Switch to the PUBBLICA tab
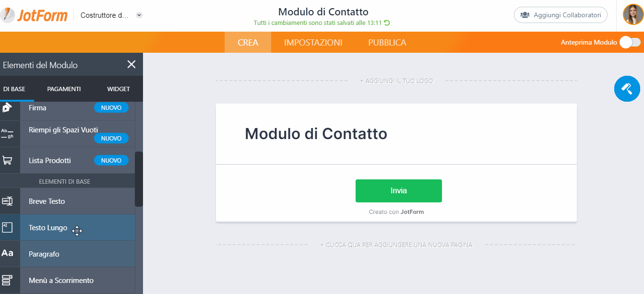 coord(387,42)
